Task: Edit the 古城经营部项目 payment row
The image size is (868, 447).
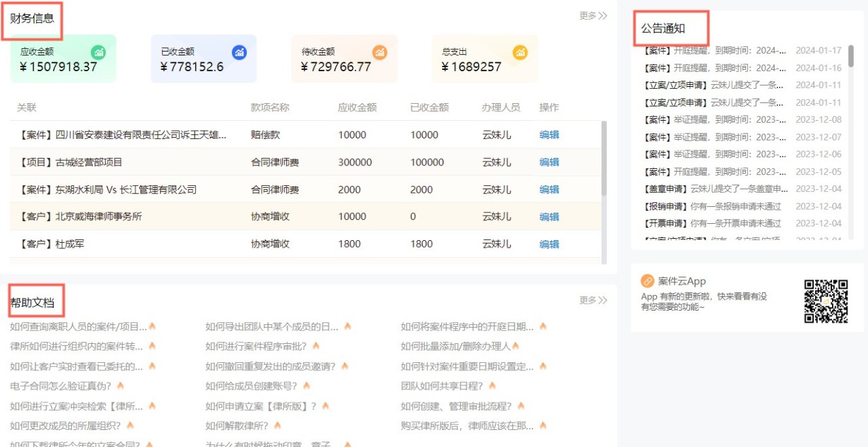Action: pyautogui.click(x=549, y=163)
